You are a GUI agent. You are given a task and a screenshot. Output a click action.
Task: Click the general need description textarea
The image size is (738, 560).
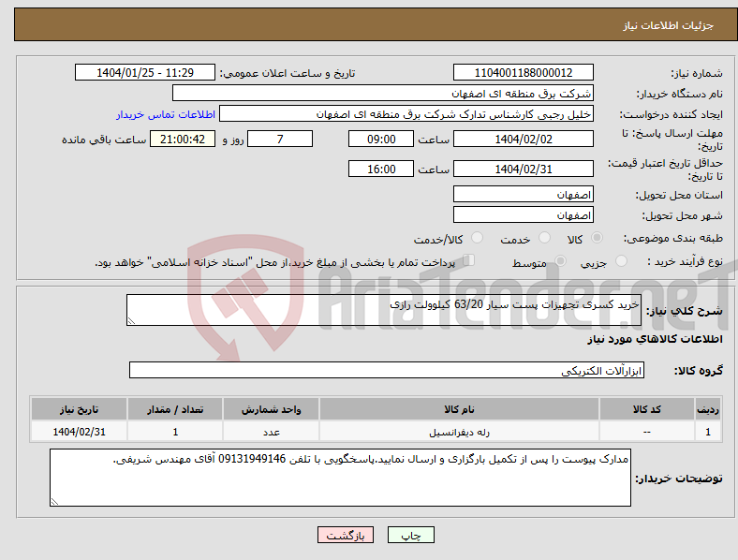(384, 310)
